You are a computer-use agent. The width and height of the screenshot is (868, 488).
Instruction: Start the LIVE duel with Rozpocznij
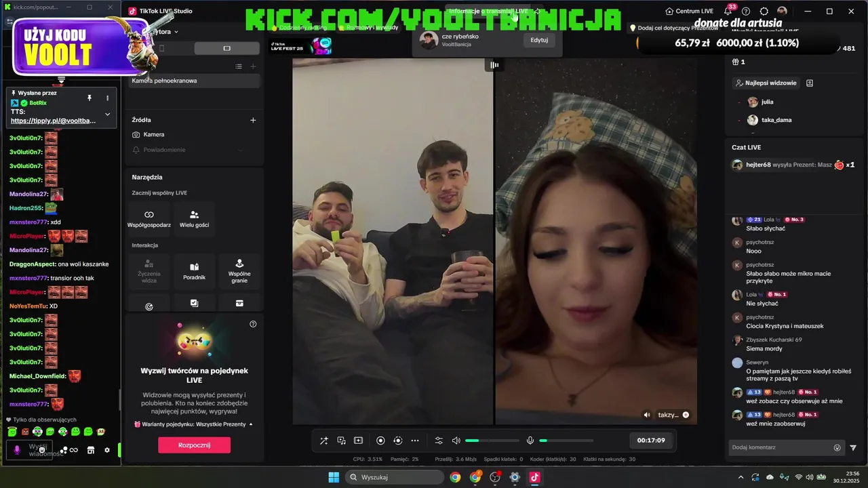click(194, 445)
